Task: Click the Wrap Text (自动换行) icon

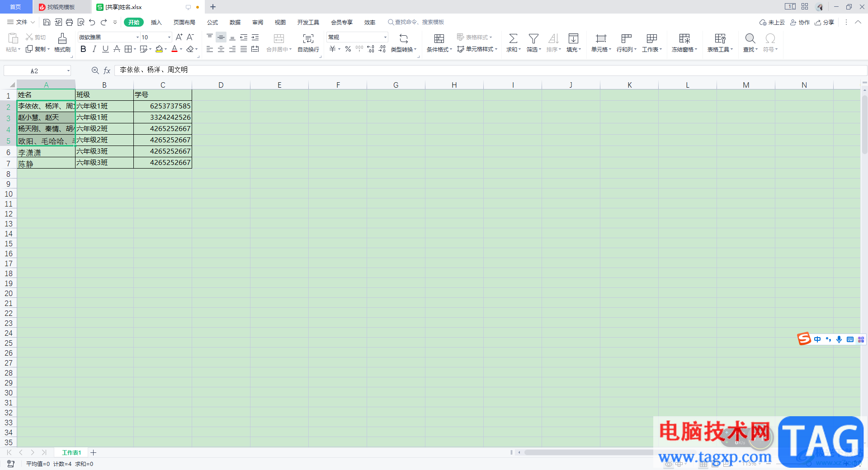Action: click(308, 43)
